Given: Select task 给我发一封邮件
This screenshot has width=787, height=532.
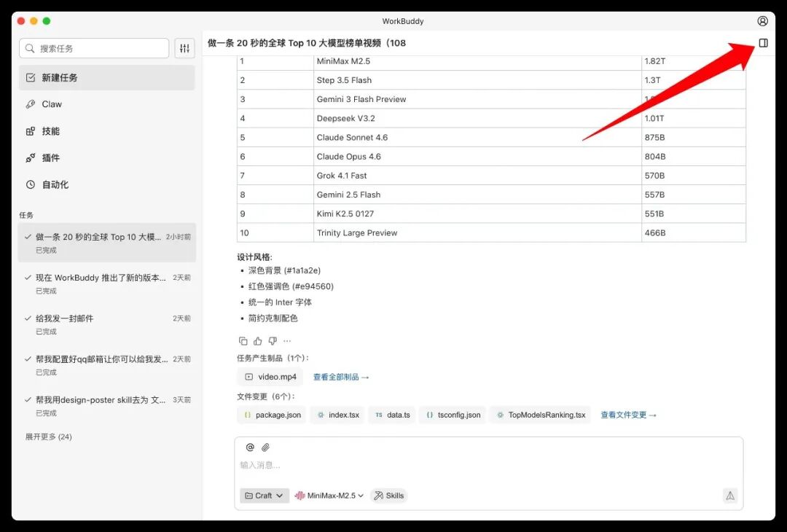Looking at the screenshot, I should [x=107, y=324].
